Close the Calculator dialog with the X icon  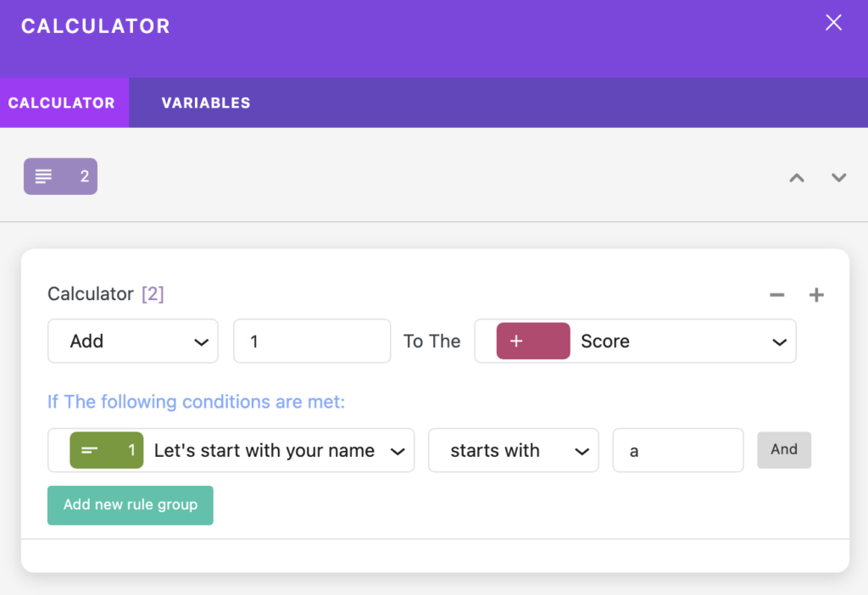click(x=833, y=23)
